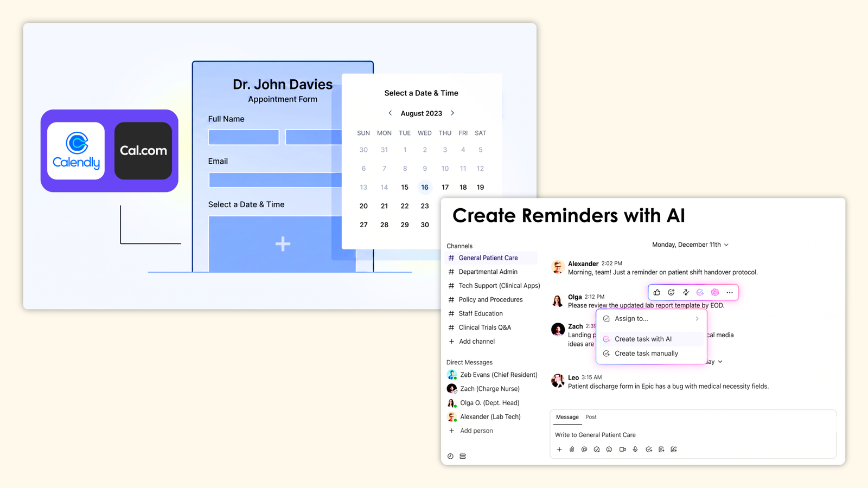Image resolution: width=868 pixels, height=488 pixels.
Task: Click the video camera icon in the composer
Action: [622, 450]
